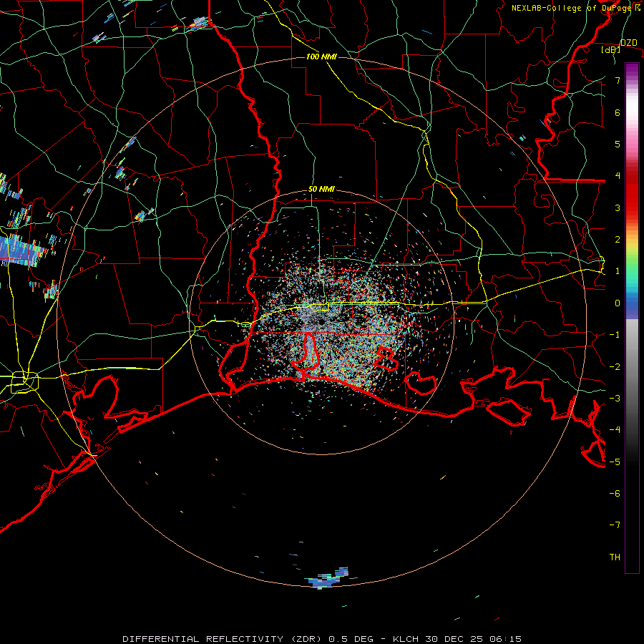Click the 50 NMI range ring label

click(321, 190)
